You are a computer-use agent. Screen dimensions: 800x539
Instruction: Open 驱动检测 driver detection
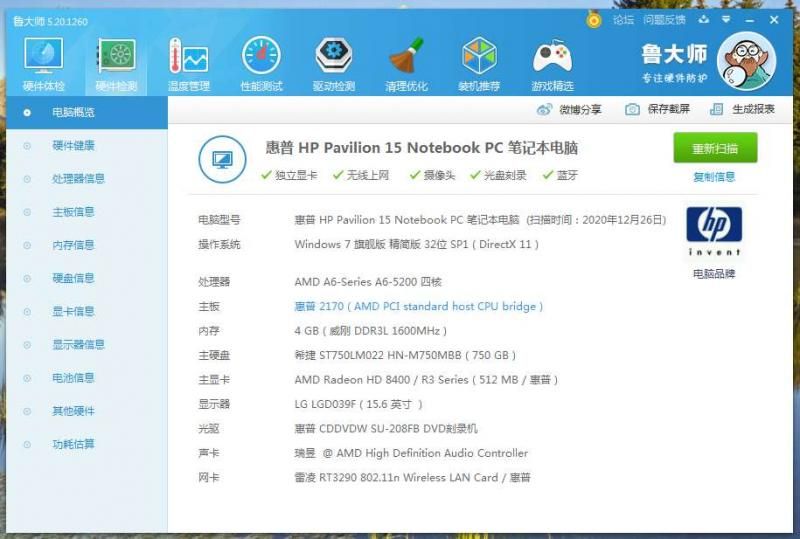(x=334, y=64)
